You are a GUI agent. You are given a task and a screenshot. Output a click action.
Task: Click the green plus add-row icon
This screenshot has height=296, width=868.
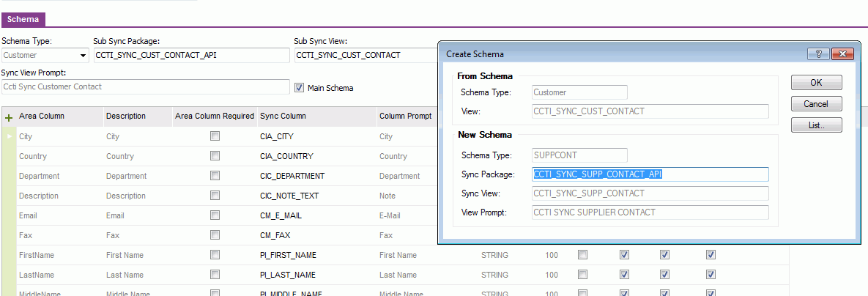tap(8, 118)
